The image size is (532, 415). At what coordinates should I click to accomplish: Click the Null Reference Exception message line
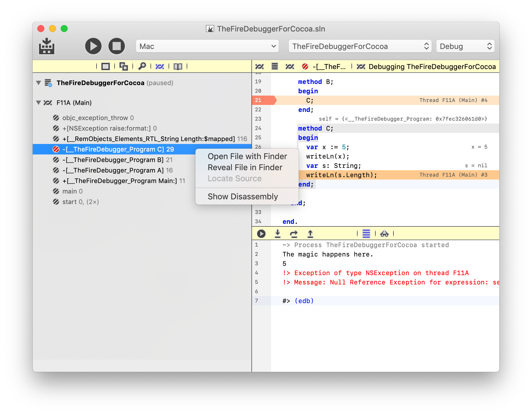pyautogui.click(x=391, y=282)
